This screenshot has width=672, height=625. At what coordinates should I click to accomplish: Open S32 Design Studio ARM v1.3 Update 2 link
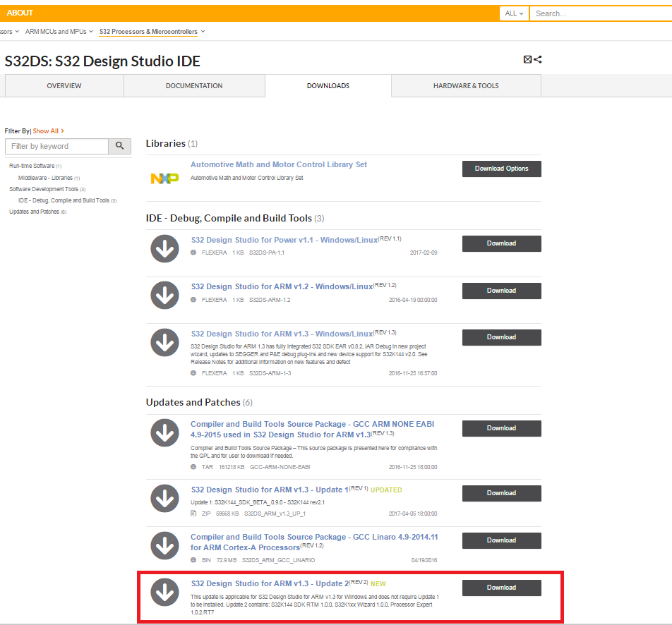coord(270,583)
